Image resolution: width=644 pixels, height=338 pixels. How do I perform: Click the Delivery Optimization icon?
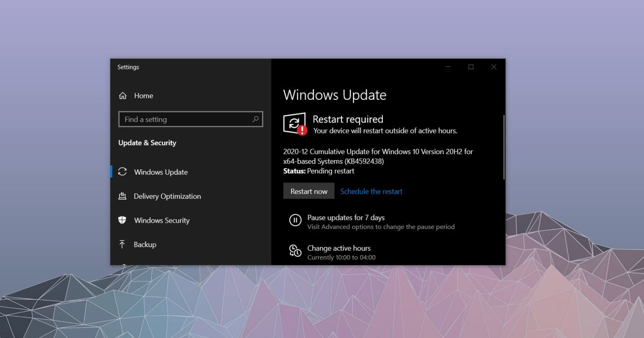point(122,196)
